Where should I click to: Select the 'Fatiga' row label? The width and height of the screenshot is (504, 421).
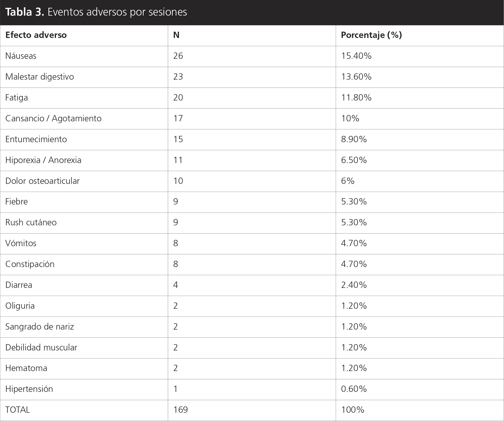pos(17,97)
